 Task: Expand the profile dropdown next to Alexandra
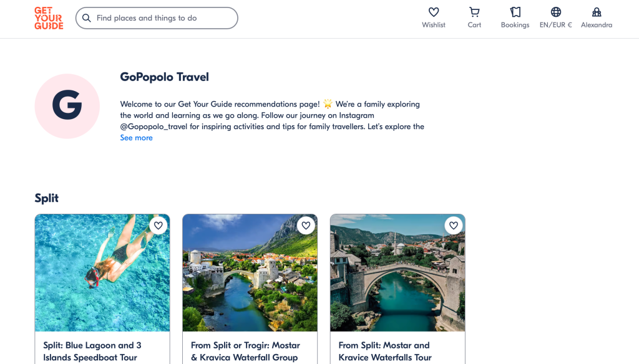pos(596,18)
